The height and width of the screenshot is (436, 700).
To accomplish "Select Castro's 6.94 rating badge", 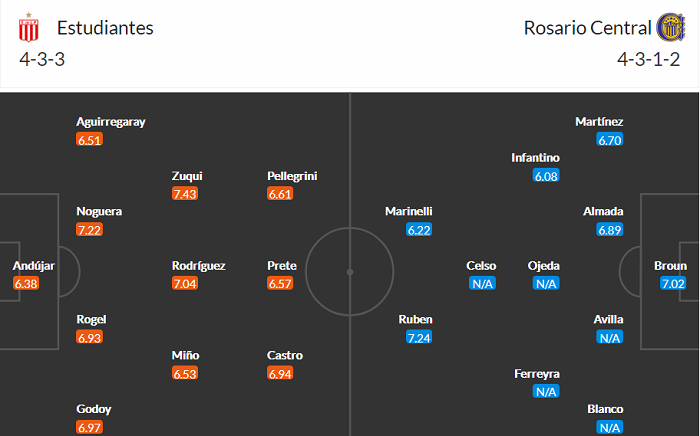I will [x=280, y=374].
